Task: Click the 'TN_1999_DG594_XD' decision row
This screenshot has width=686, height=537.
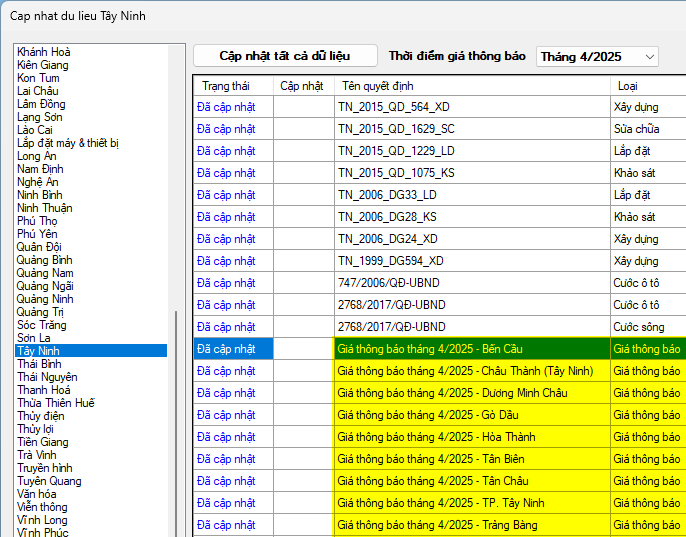Action: click(x=472, y=261)
